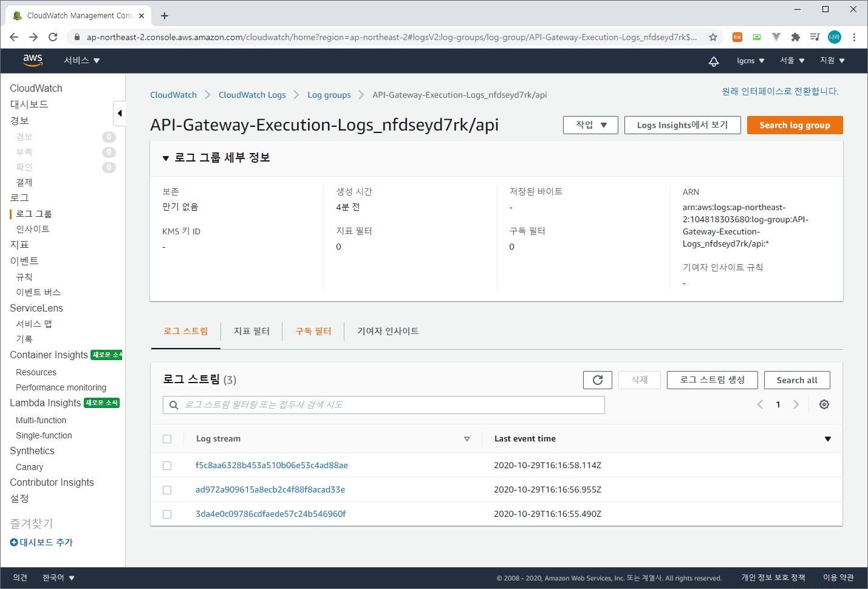Image resolution: width=868 pixels, height=589 pixels.
Task: Open the Chrome profile avatar
Action: (835, 37)
